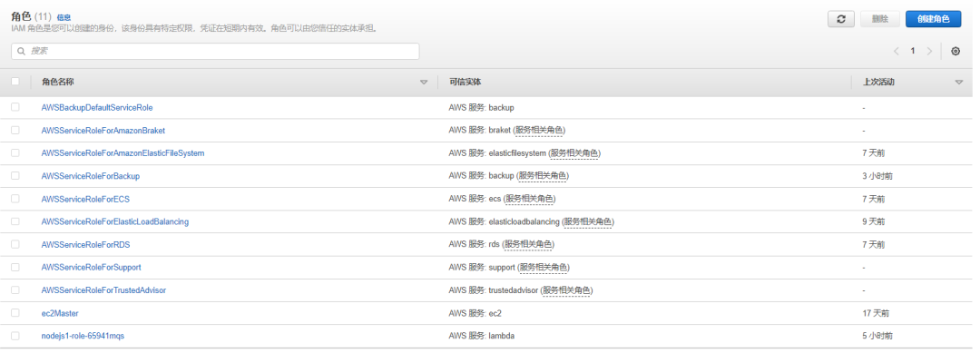This screenshot has height=353, width=980.
Task: Go to next page arrow
Action: (x=929, y=51)
